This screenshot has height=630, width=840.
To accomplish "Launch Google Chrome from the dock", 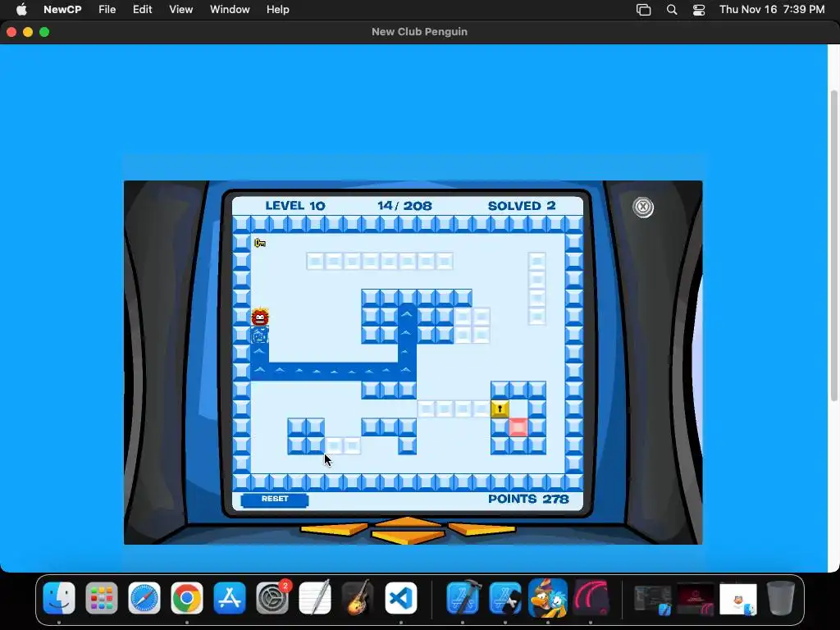I will [187, 598].
